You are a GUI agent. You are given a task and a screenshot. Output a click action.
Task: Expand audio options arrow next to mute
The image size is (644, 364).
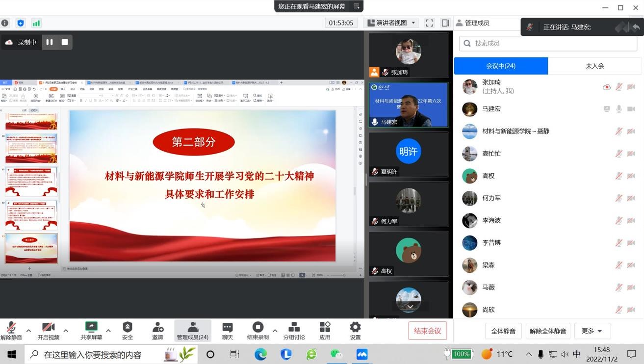point(28,331)
